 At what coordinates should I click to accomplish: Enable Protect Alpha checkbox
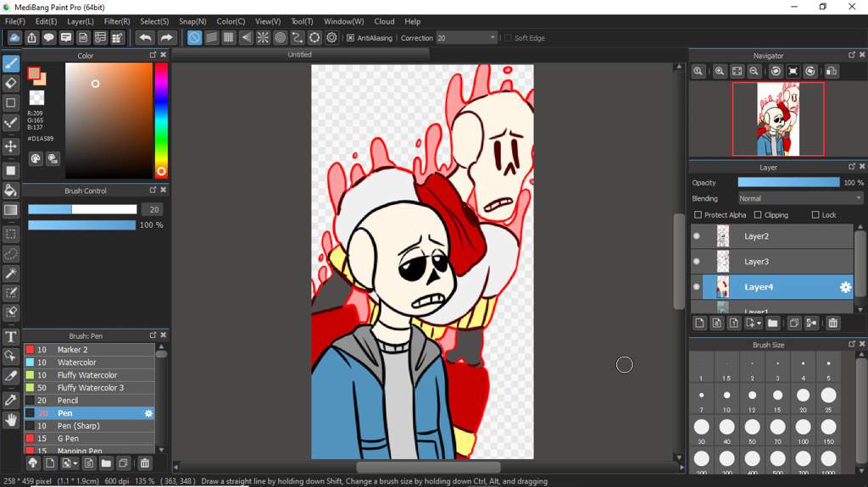(x=698, y=215)
